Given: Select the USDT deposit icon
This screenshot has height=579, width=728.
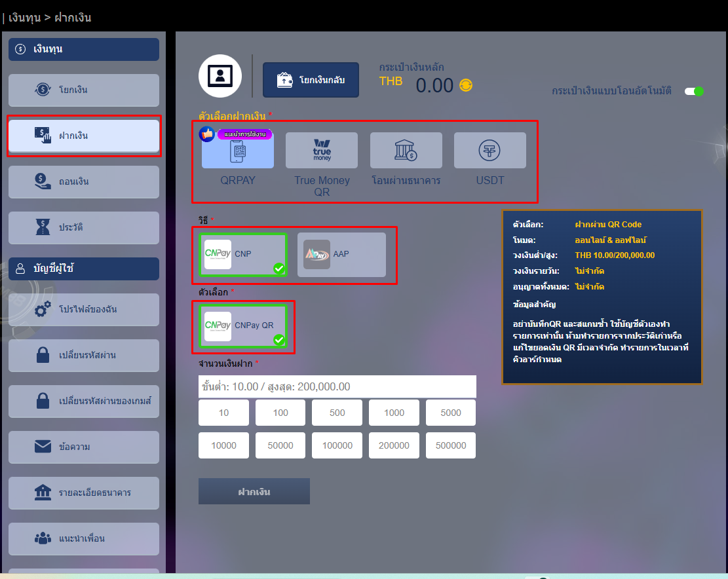Looking at the screenshot, I should (x=489, y=149).
